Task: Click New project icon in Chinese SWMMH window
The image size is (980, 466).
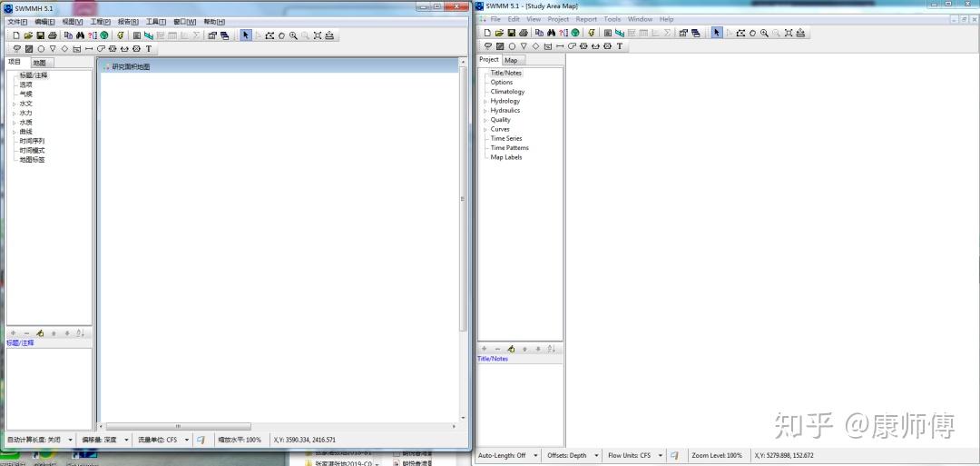Action: pos(16,35)
